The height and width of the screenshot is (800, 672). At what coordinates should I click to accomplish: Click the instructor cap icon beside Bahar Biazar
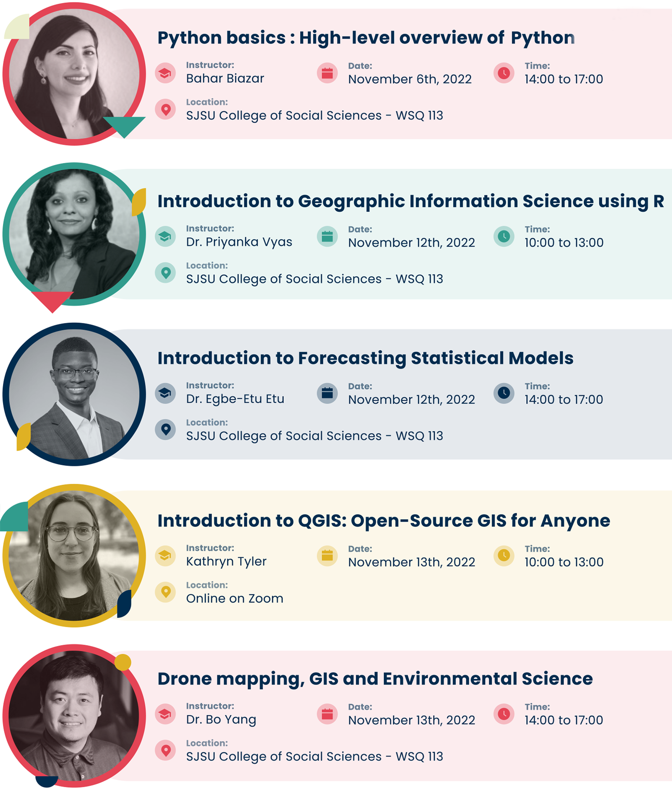coord(165,73)
